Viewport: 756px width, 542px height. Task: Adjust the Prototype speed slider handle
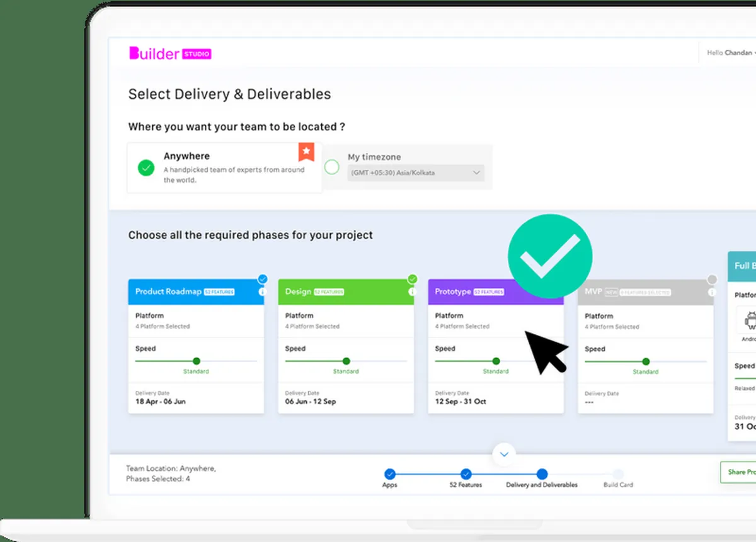(496, 361)
